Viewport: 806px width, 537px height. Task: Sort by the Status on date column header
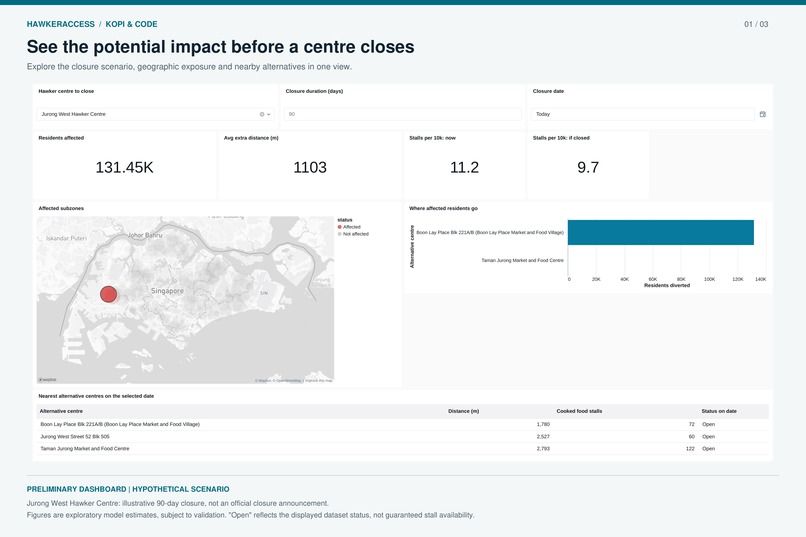coord(719,411)
